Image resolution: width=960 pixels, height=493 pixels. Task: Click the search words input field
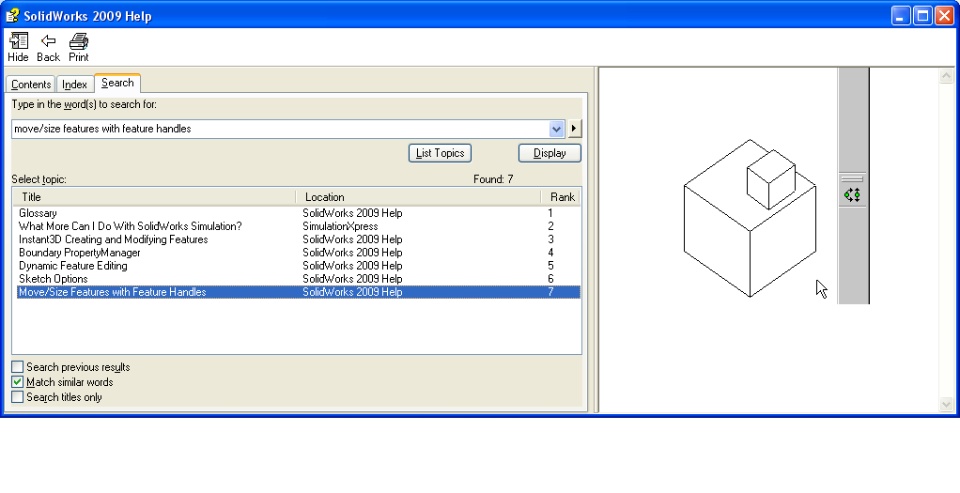coord(280,129)
